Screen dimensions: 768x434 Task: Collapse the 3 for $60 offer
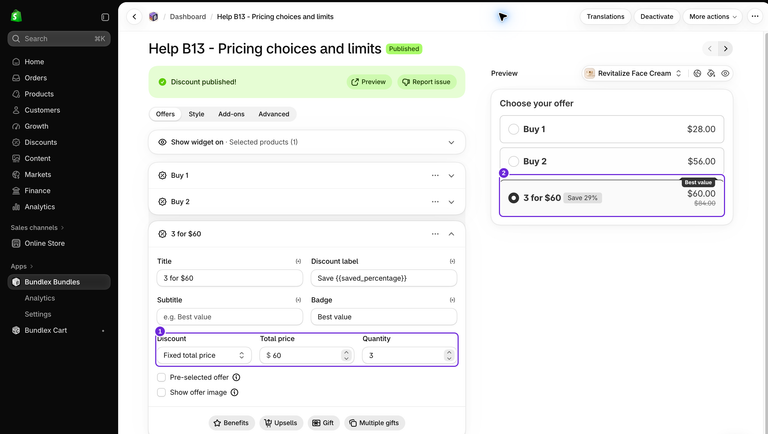[x=451, y=234]
